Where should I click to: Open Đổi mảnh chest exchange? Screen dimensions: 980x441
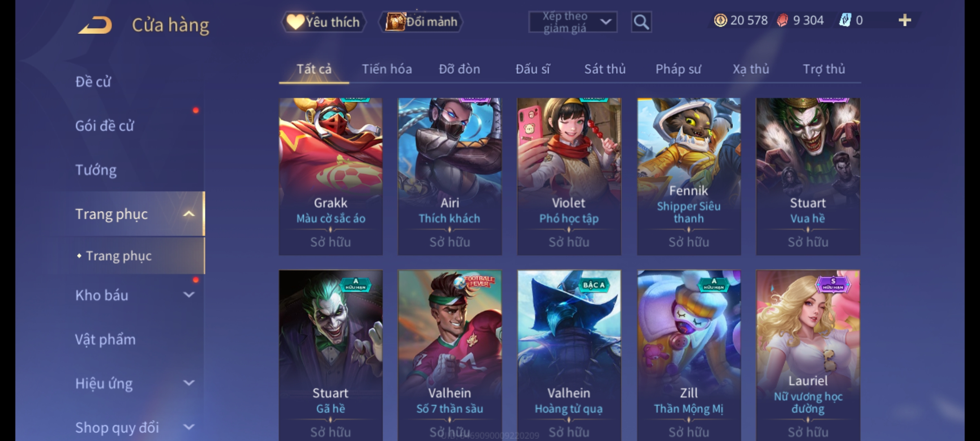(x=421, y=21)
